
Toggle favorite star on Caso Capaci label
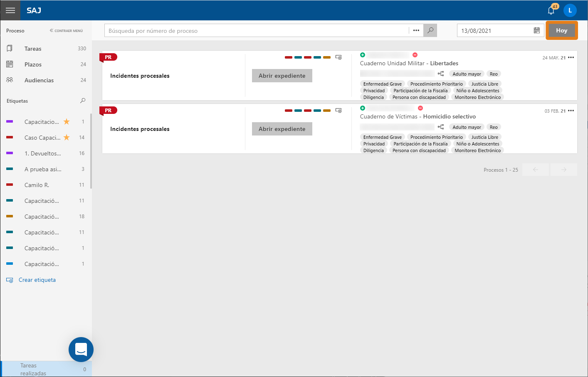67,138
